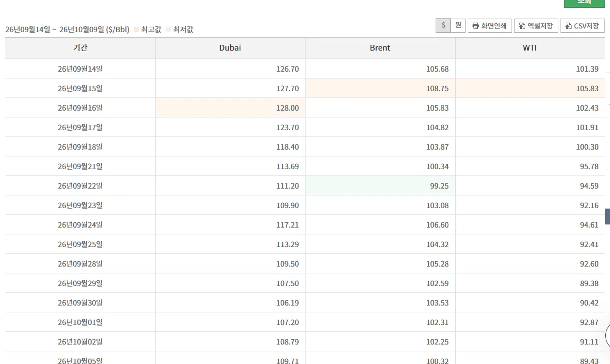
Task: Click Dubai value 126.70
Action: (288, 69)
